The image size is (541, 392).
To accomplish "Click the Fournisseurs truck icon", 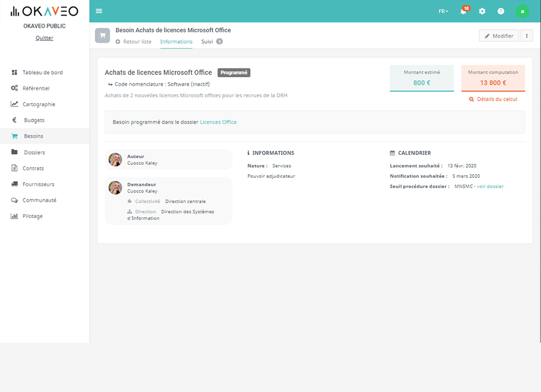I will point(14,184).
